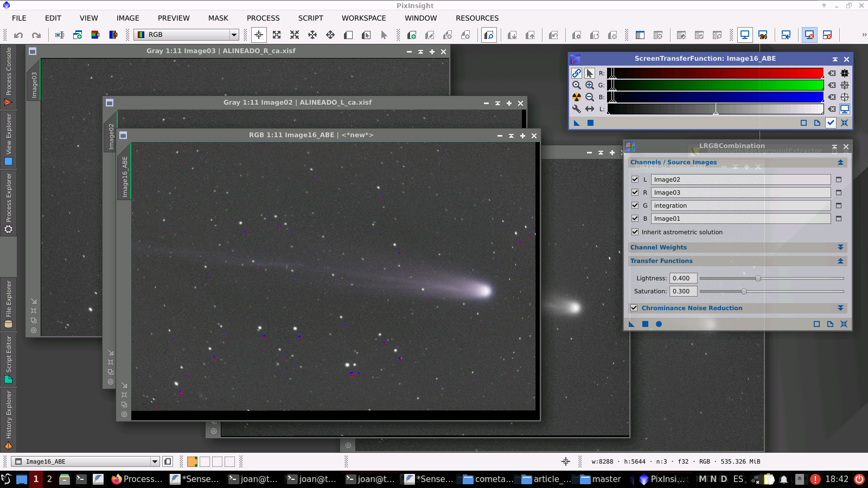868x488 pixels.
Task: Click the STF link RGB channels icon
Action: coord(576,73)
